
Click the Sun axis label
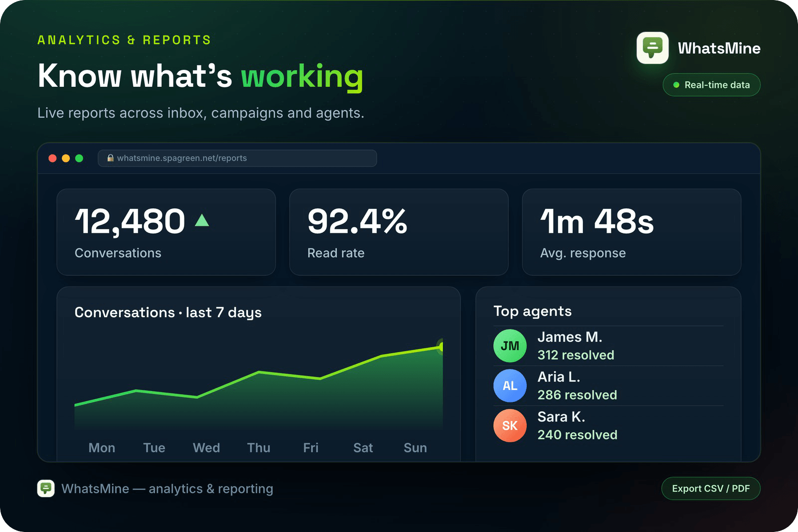point(415,448)
